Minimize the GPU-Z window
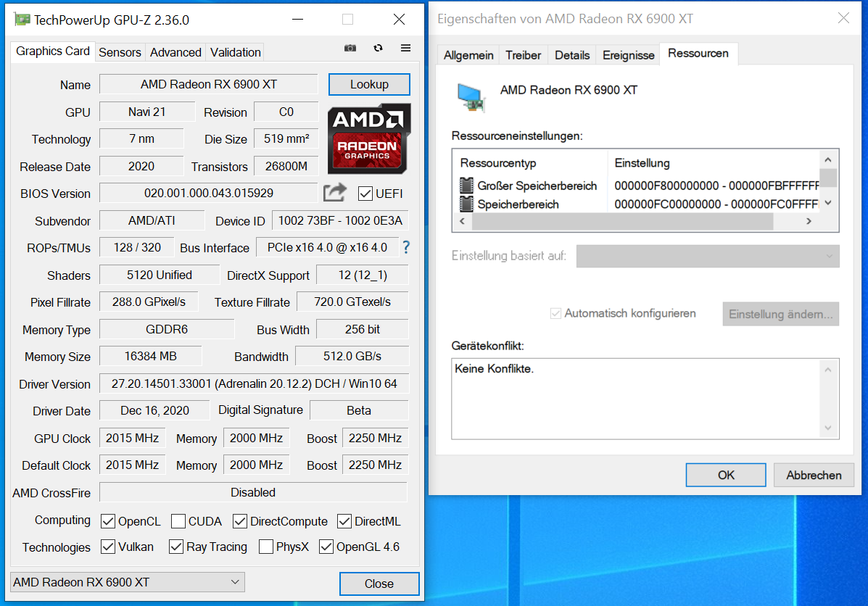The height and width of the screenshot is (606, 868). click(x=298, y=20)
